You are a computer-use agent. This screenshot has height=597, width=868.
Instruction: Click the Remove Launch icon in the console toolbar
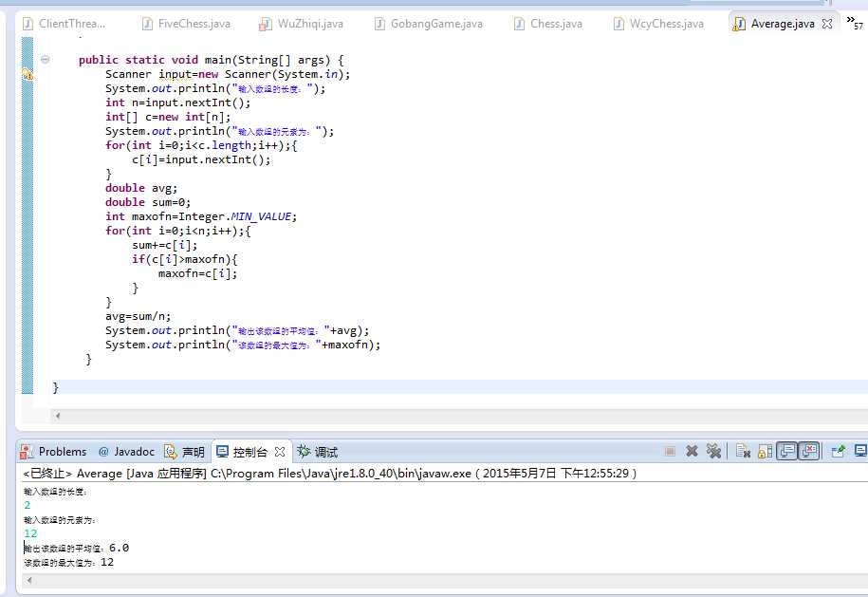pos(692,452)
